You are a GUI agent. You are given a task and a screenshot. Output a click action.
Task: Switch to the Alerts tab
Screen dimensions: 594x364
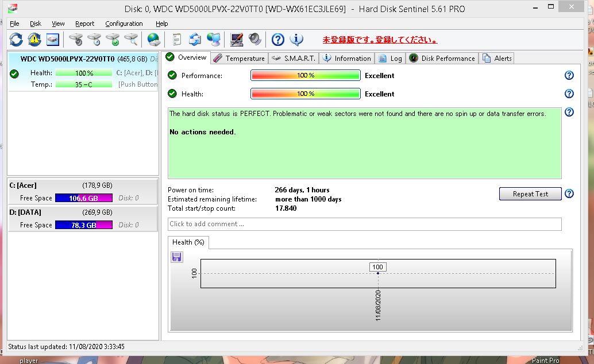click(497, 59)
